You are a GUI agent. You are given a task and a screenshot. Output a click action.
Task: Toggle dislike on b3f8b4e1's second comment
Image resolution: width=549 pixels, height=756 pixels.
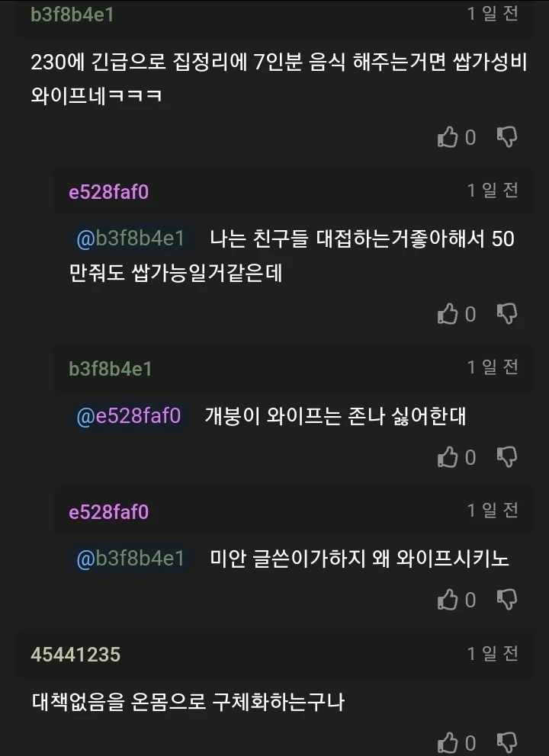tap(509, 457)
